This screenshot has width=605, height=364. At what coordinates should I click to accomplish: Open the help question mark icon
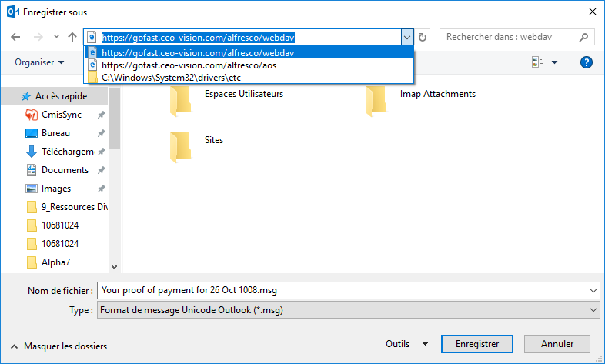(x=586, y=62)
